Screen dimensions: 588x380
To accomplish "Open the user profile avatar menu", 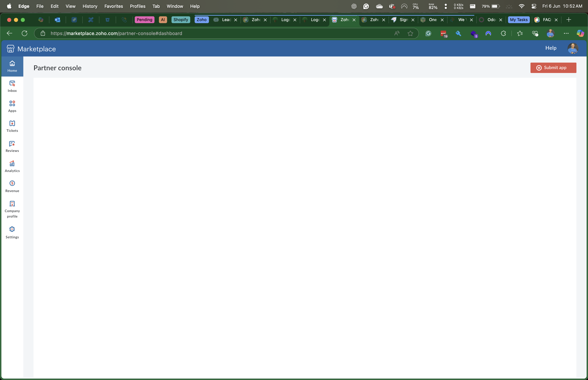I will [x=573, y=48].
